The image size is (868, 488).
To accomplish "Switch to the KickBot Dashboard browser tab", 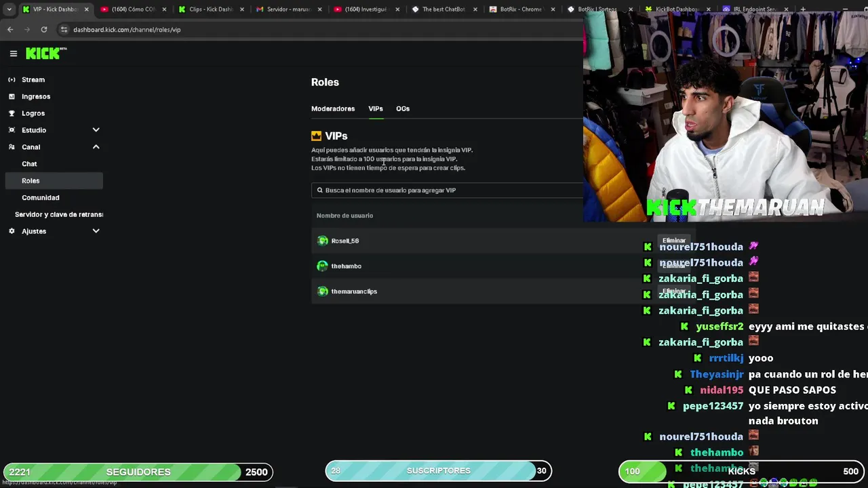I will coord(677,9).
